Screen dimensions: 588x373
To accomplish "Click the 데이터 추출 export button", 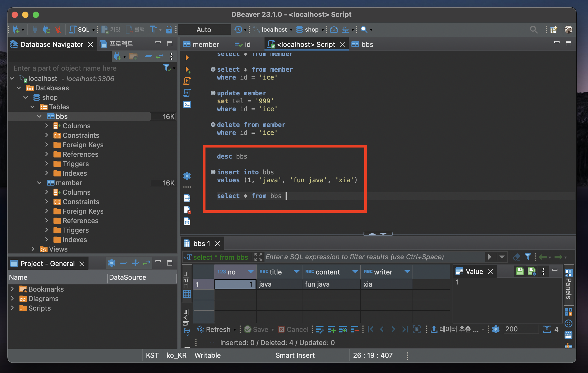I will 454,329.
